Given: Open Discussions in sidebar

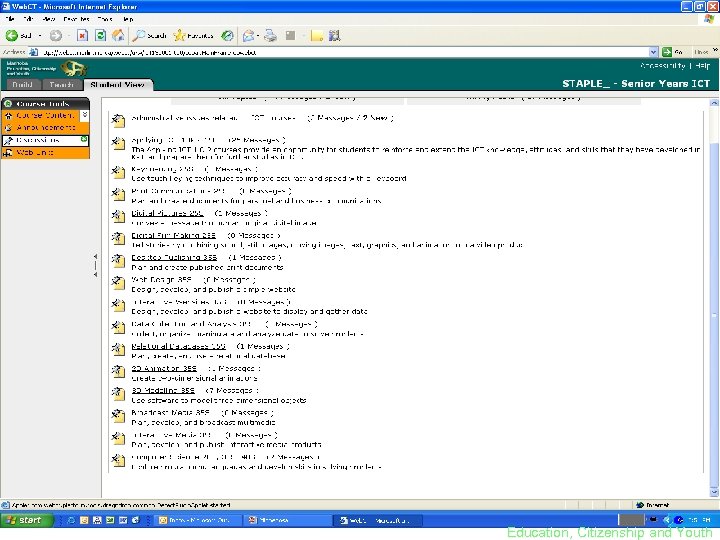Looking at the screenshot, I should click(x=38, y=140).
